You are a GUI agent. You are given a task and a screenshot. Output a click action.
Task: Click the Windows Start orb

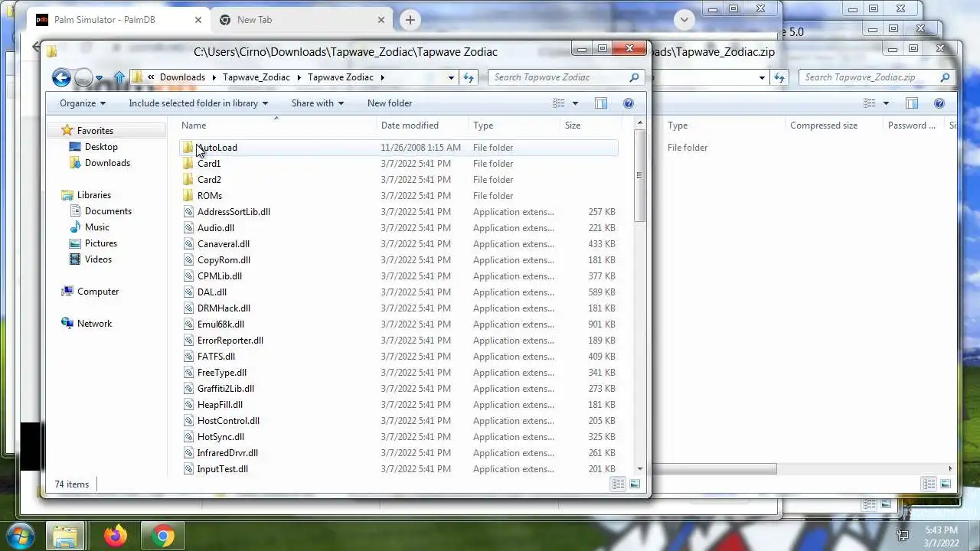(21, 536)
